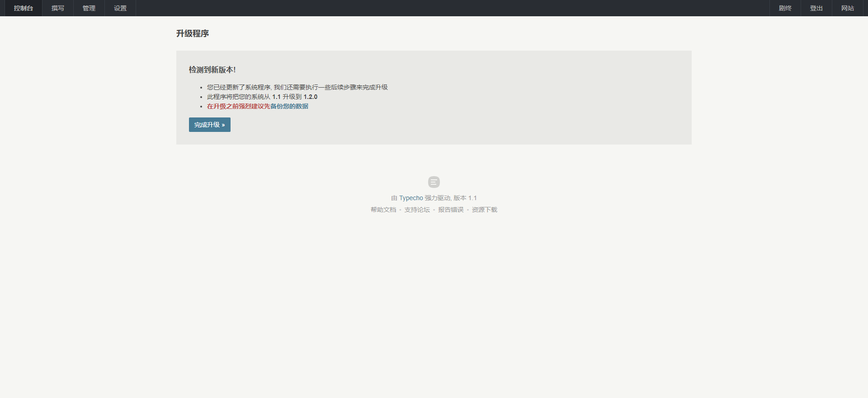Click the red 在升级之前强烈建议先 warning text

[x=238, y=106]
